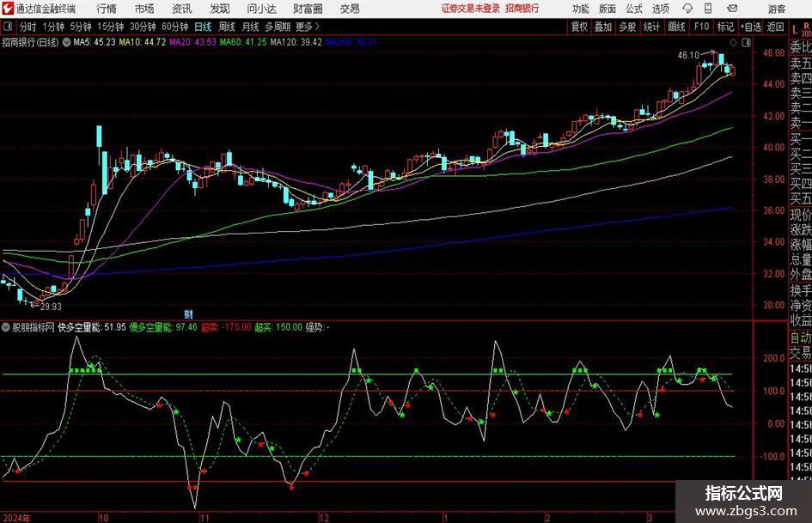This screenshot has height=523, width=812.
Task: Click the 画线 drawing tools button
Action: click(x=676, y=27)
